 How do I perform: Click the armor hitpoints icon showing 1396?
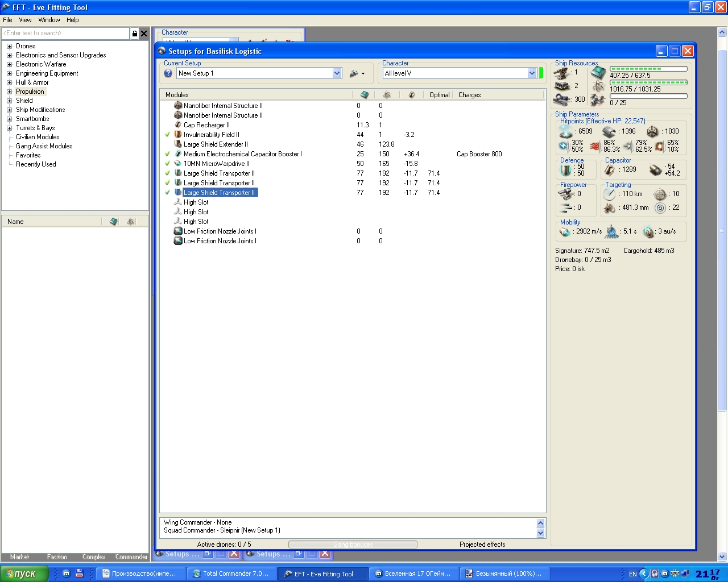609,132
